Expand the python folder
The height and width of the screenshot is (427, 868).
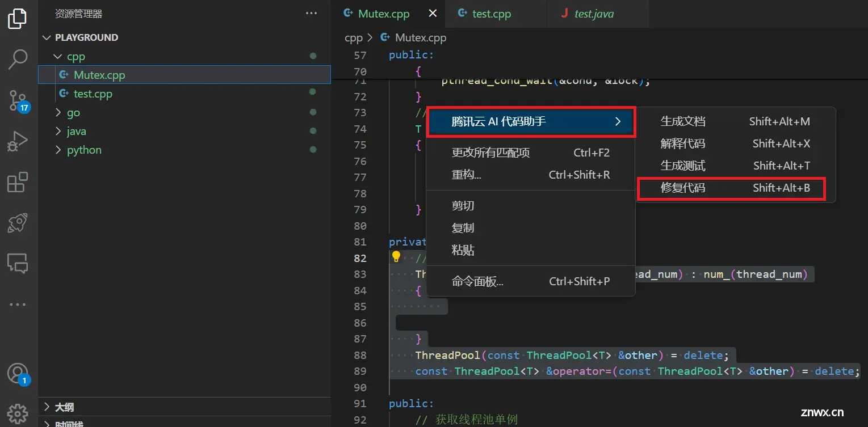coord(58,150)
